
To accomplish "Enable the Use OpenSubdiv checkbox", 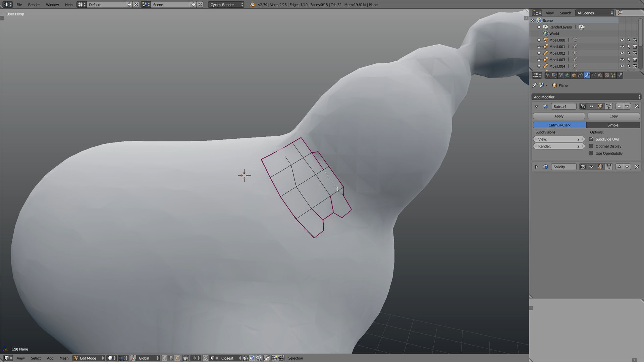I will click(591, 153).
